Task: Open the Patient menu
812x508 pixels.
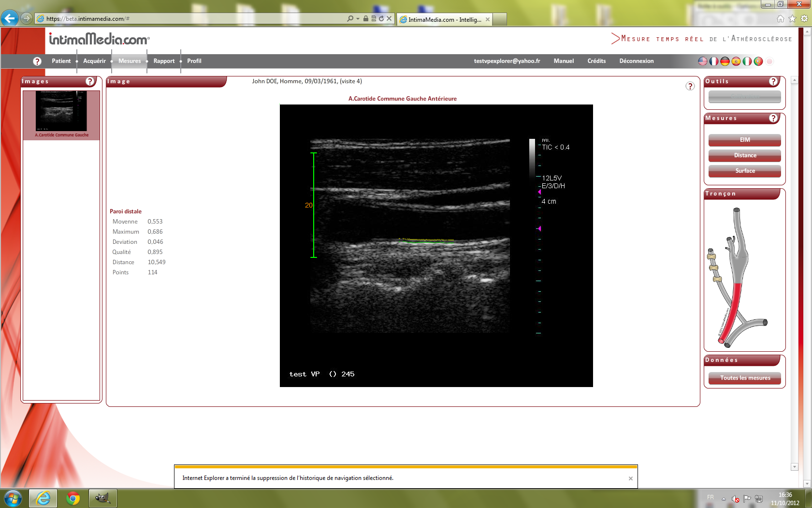Action: click(61, 61)
